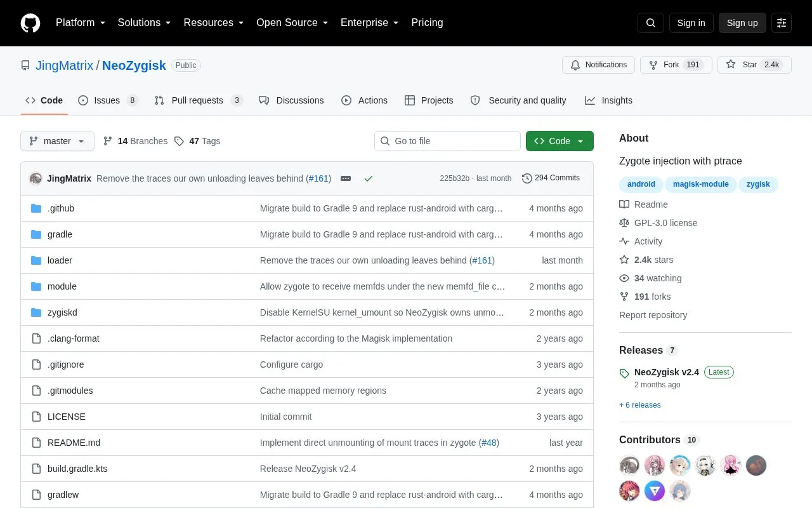Image resolution: width=812 pixels, height=508 pixels.
Task: Fork the repository with Fork button
Action: pos(676,65)
